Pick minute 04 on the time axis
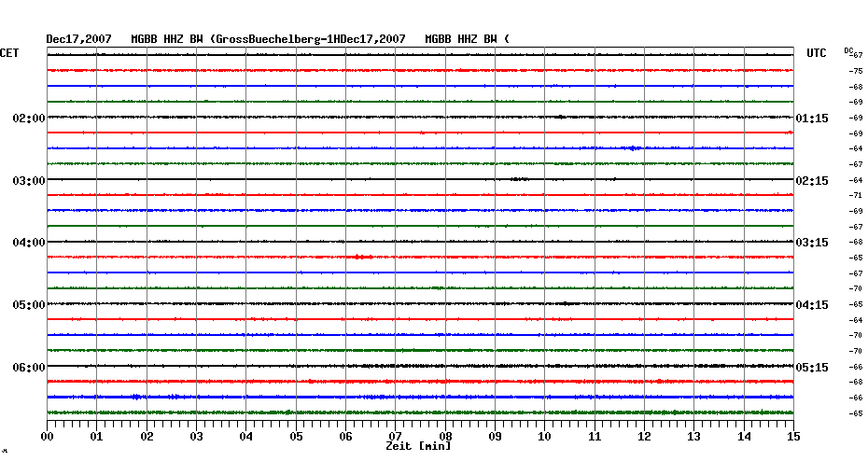 click(246, 437)
